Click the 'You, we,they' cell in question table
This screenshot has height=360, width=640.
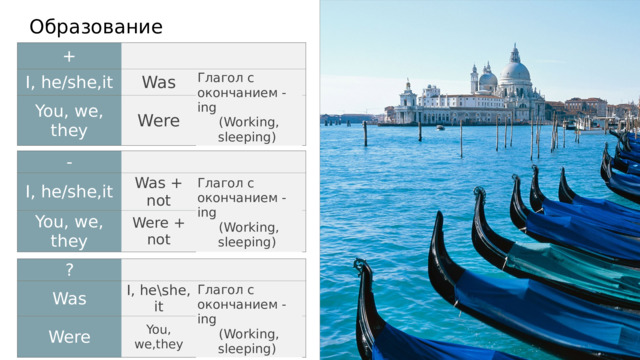click(159, 337)
